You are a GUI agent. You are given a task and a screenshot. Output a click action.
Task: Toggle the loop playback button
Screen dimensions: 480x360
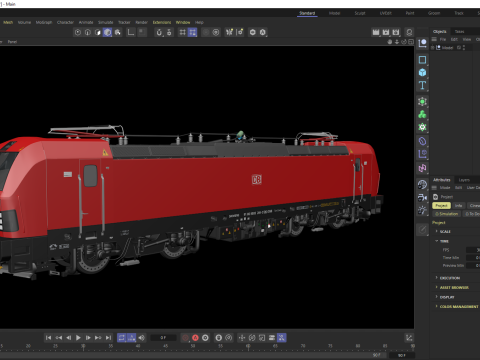pyautogui.click(x=122, y=338)
